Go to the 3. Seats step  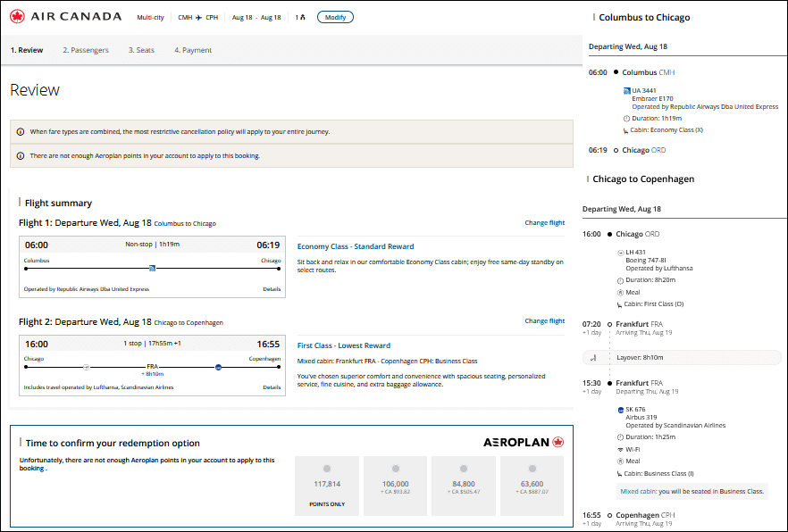(141, 50)
